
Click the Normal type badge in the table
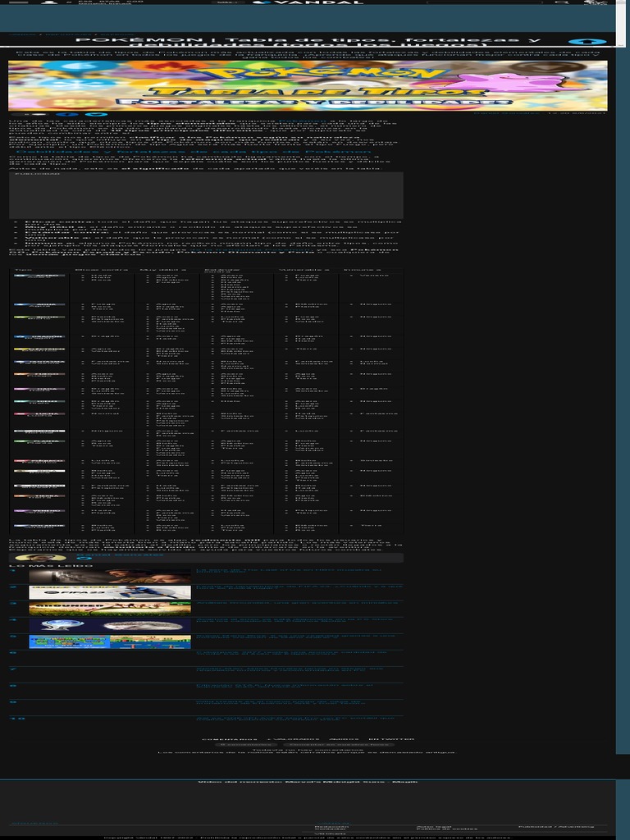(x=39, y=431)
